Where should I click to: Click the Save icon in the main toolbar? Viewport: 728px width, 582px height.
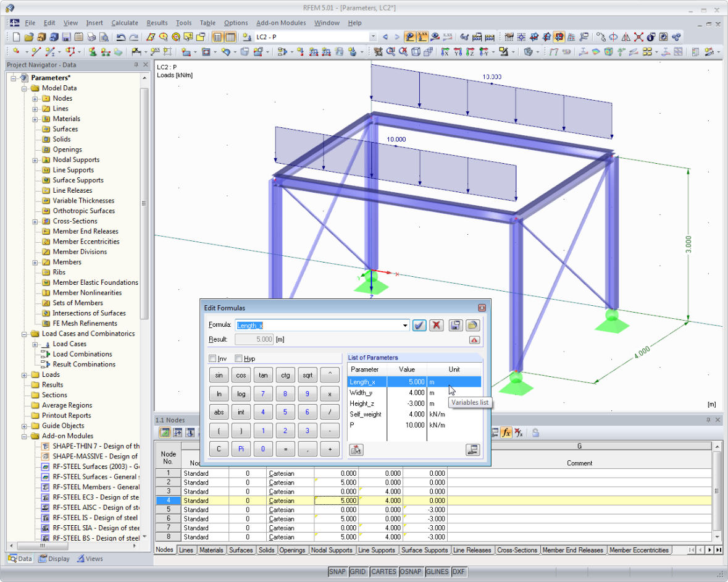(x=66, y=37)
